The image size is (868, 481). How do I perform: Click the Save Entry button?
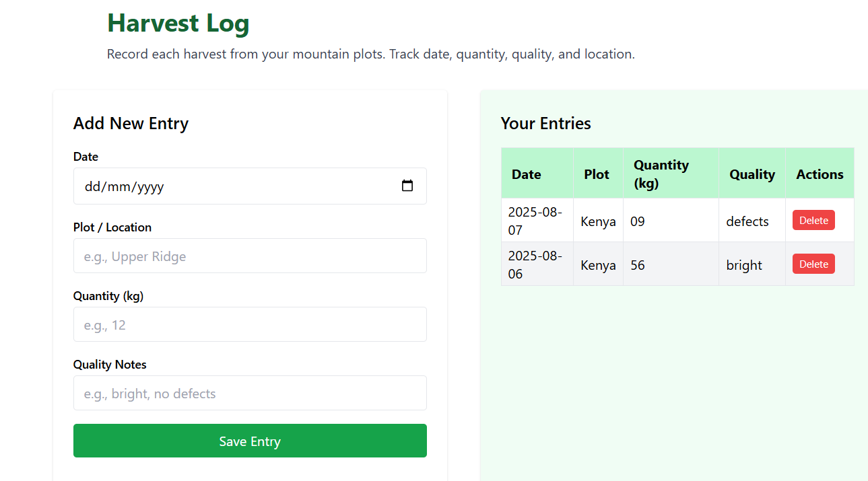pyautogui.click(x=250, y=441)
